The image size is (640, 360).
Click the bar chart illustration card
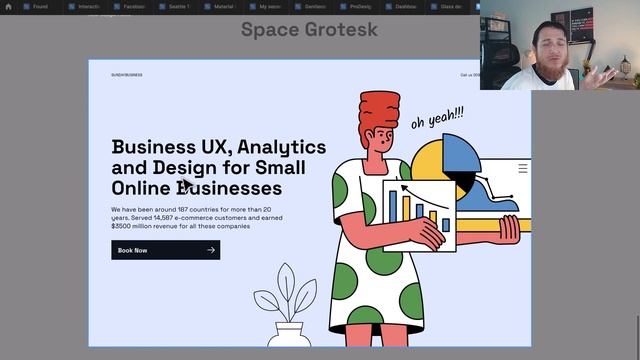coord(419,216)
